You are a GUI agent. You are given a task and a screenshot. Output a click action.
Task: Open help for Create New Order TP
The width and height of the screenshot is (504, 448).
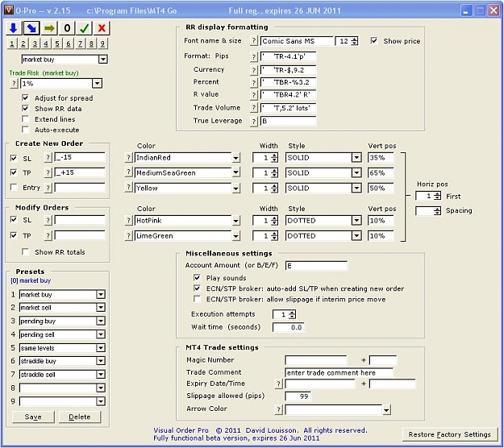tap(48, 172)
